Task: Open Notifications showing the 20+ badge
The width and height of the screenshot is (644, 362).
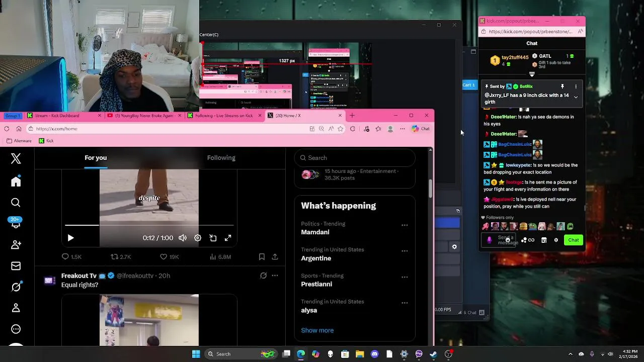Action: pos(16,223)
